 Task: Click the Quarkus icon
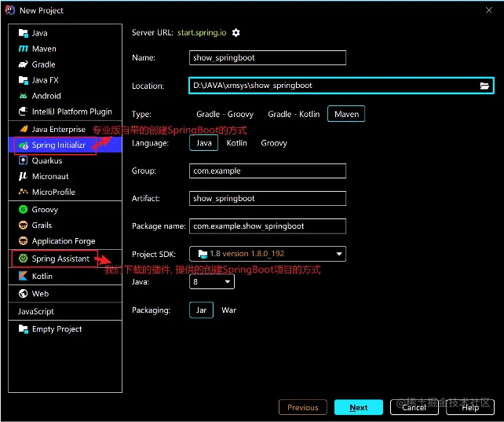pos(23,160)
